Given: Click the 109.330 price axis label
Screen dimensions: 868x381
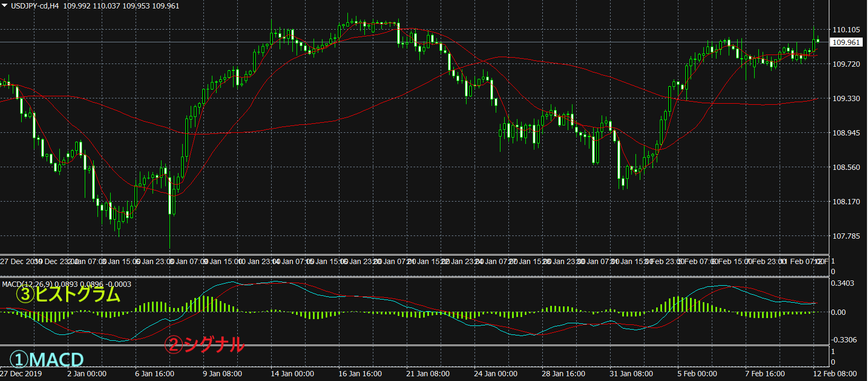Looking at the screenshot, I should click(x=846, y=98).
